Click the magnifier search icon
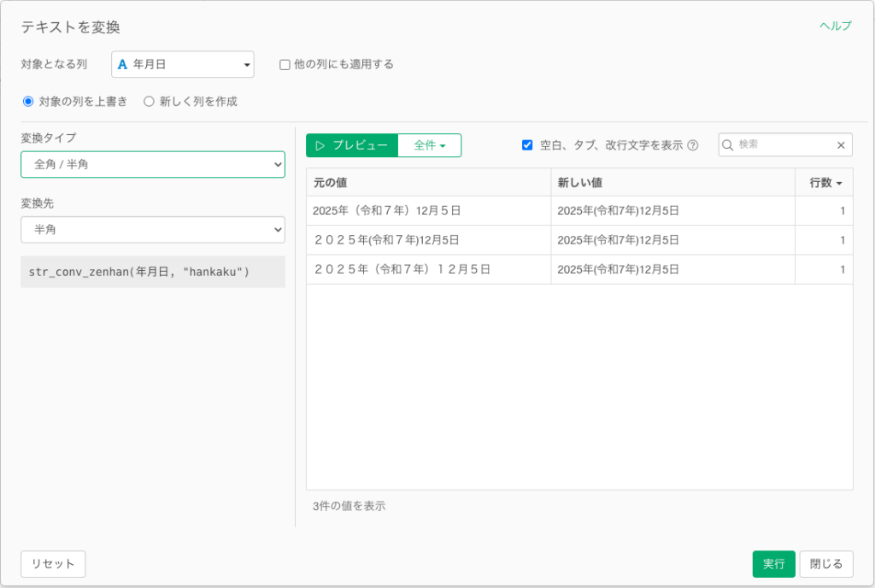Viewport: 875px width, 588px height. tap(728, 145)
